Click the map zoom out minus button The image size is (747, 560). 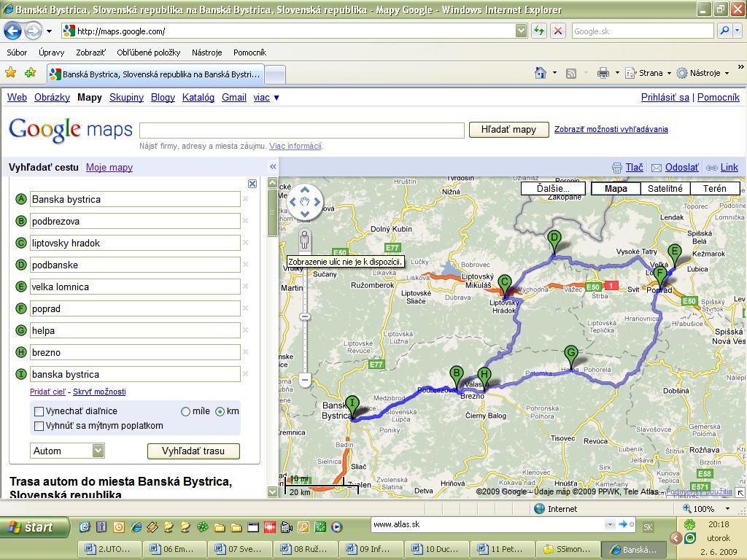tap(305, 379)
